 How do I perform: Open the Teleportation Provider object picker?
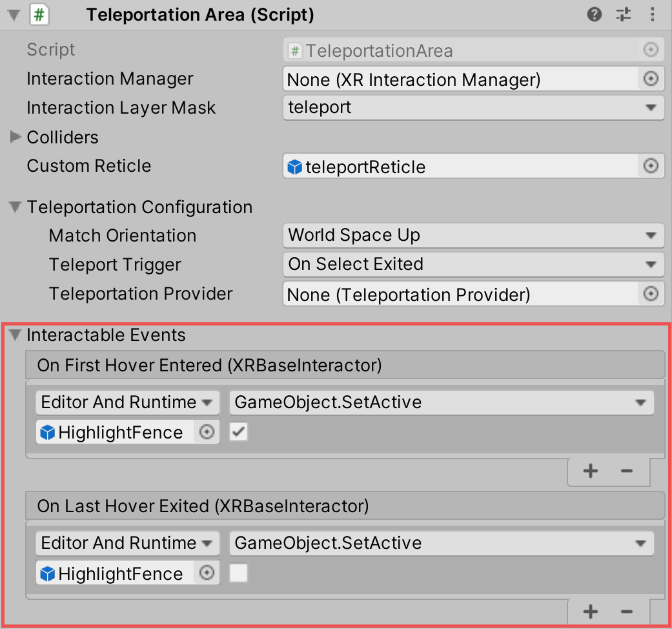point(651,294)
